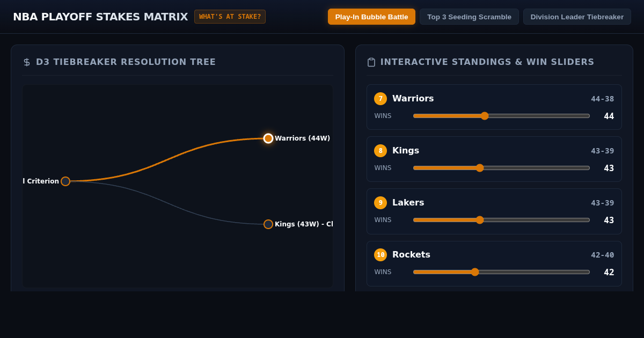Click the What's At Stake badge

pos(230,17)
